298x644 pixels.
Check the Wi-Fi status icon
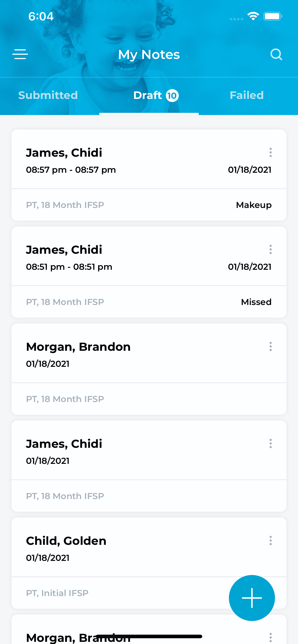pos(253,16)
